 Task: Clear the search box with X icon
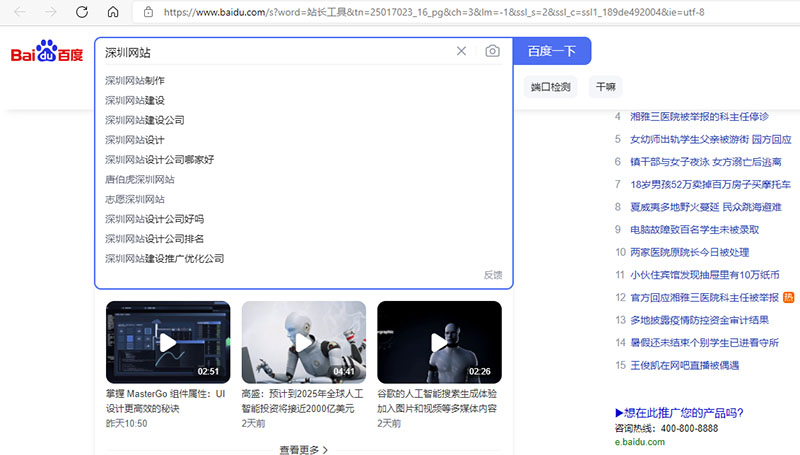[x=461, y=51]
